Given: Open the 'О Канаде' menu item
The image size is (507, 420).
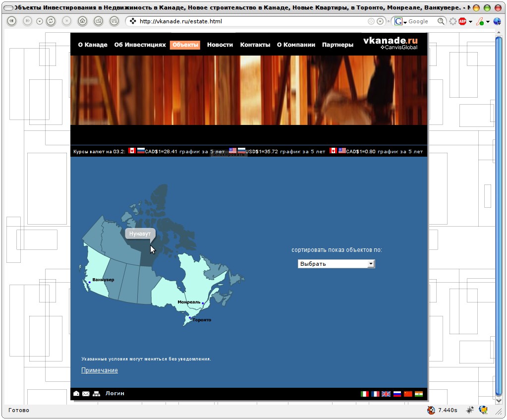Looking at the screenshot, I should (x=93, y=45).
